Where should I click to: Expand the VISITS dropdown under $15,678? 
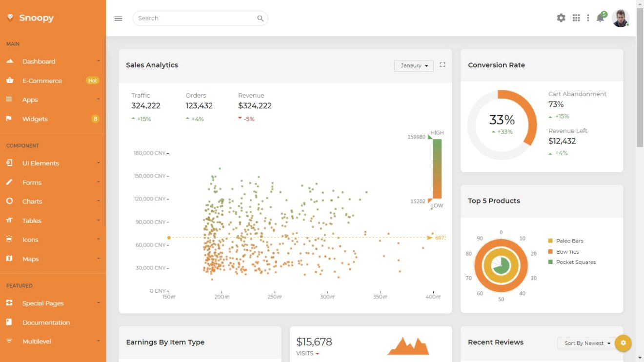(x=308, y=353)
